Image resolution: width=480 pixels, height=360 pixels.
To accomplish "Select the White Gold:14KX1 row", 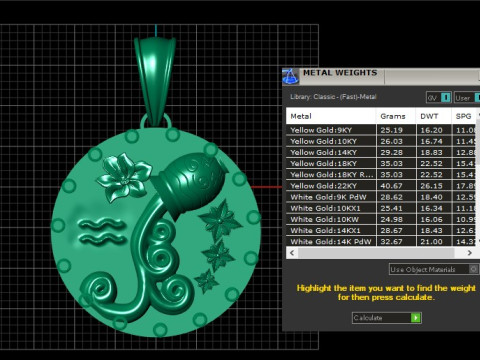I will click(x=381, y=230).
